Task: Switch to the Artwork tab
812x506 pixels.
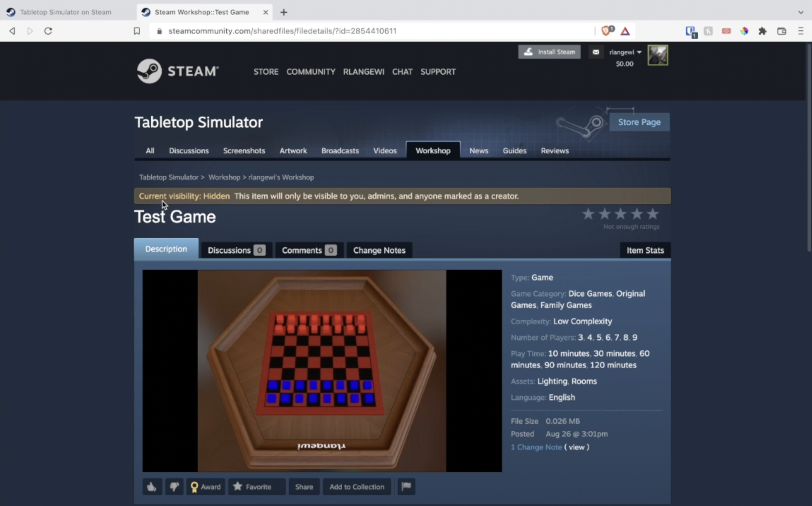Action: coord(293,150)
